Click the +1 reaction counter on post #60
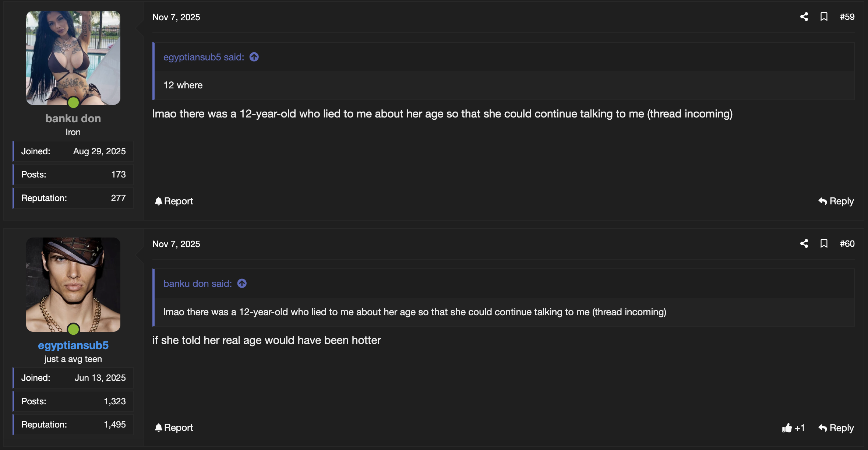This screenshot has width=868, height=450. click(x=800, y=428)
